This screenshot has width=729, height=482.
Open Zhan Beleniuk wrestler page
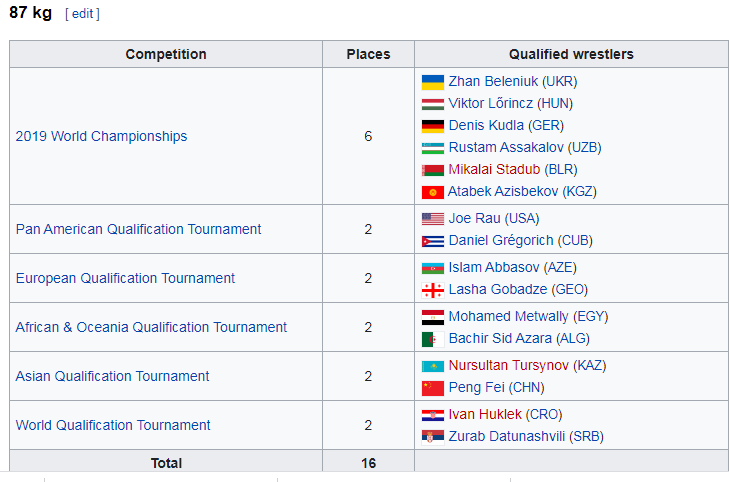tap(493, 81)
